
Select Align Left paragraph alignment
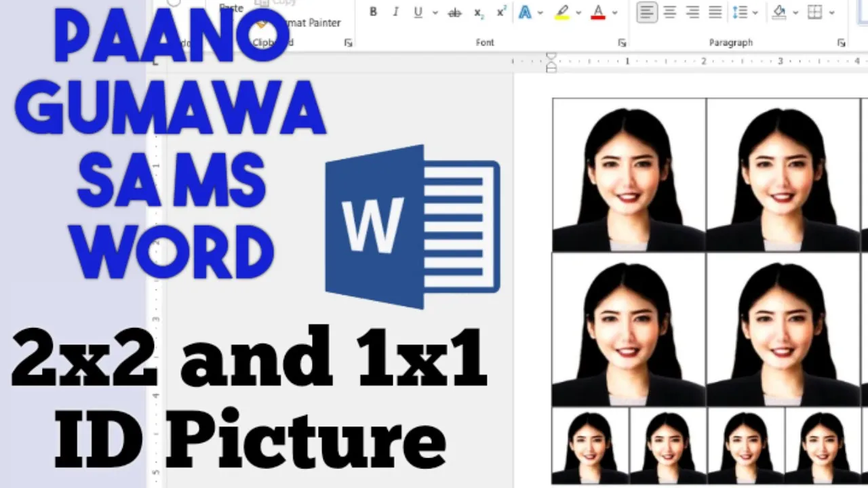(x=647, y=12)
